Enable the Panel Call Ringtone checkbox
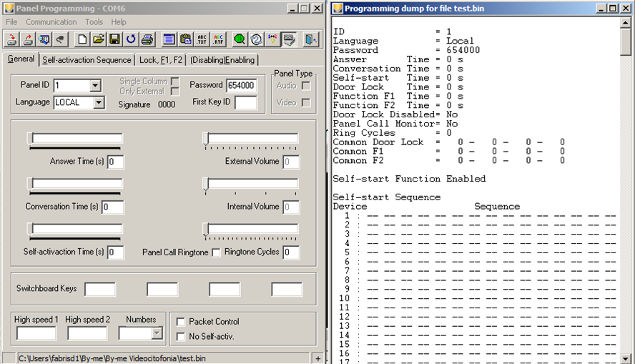Image resolution: width=635 pixels, height=364 pixels. click(x=216, y=252)
